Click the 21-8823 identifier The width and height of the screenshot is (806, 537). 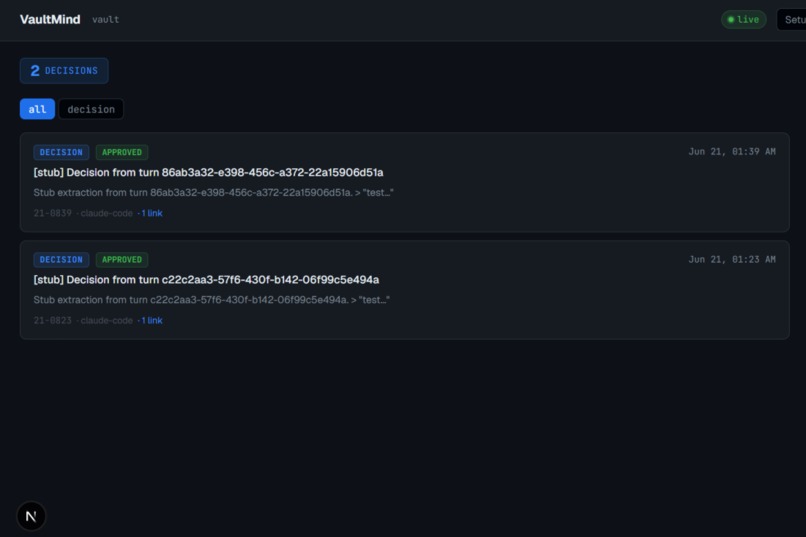52,321
